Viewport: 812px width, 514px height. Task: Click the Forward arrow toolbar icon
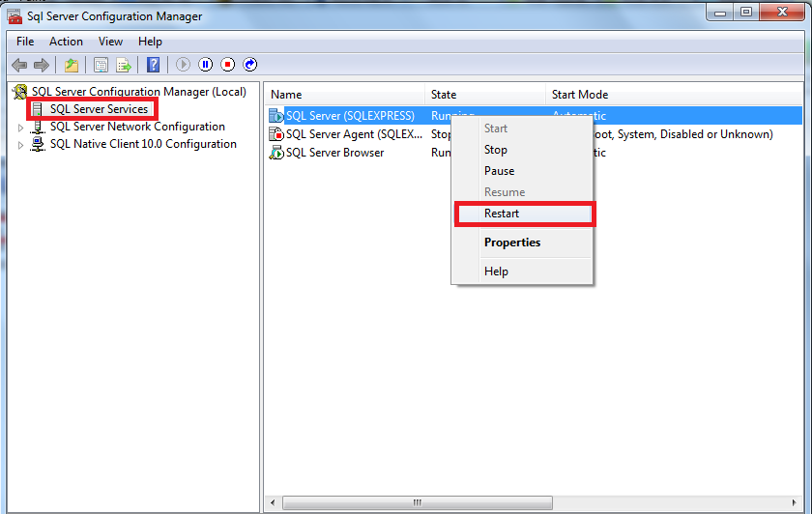[x=42, y=65]
